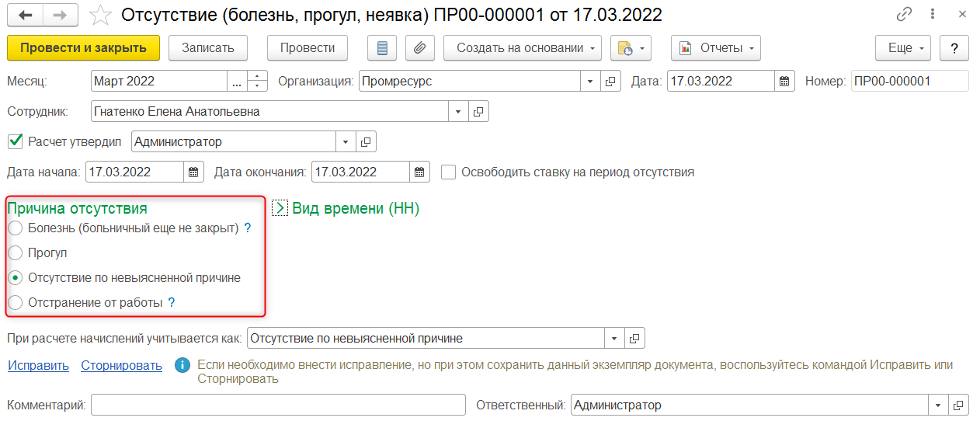Image resolution: width=980 pixels, height=428 pixels.
Task: Expand the Вид времени (НН) section
Action: click(281, 208)
